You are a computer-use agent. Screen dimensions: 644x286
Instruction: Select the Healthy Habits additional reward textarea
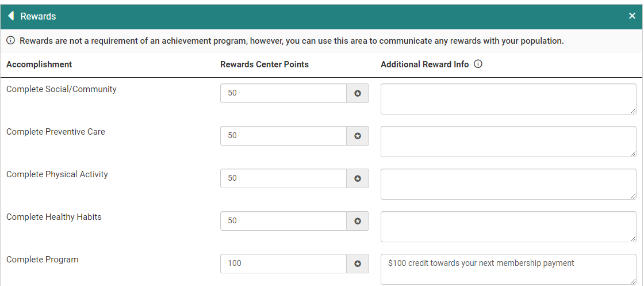tap(508, 227)
